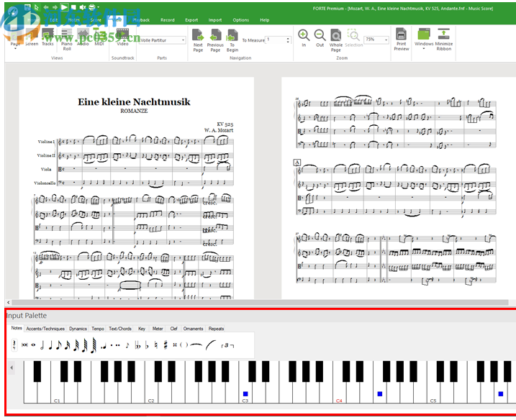This screenshot has width=516, height=420.
Task: Select the sixteenth note duration
Action: pos(68,345)
